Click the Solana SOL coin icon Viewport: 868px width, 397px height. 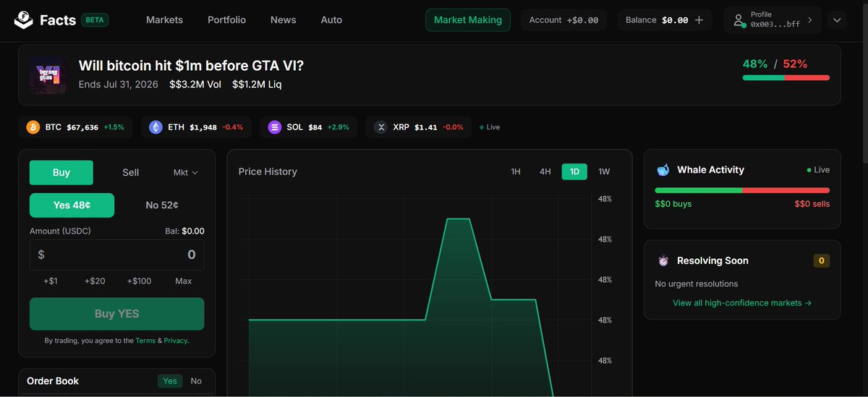[274, 127]
